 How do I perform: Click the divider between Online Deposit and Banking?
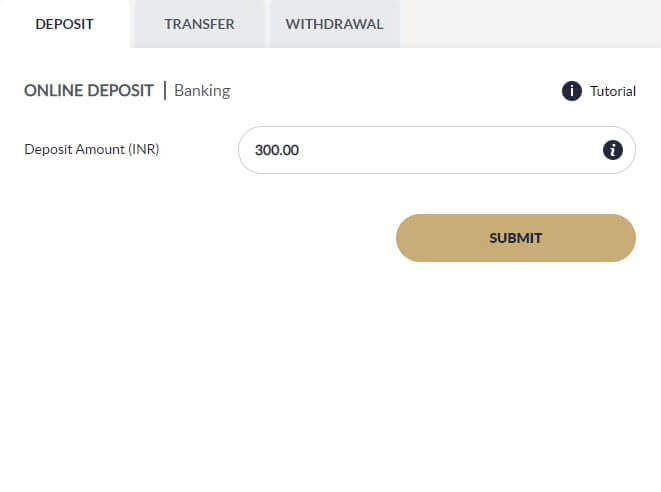click(165, 91)
